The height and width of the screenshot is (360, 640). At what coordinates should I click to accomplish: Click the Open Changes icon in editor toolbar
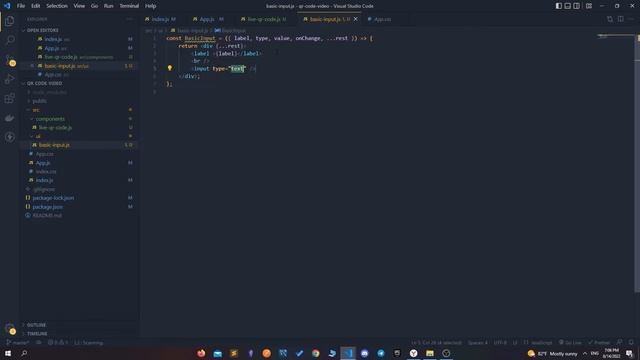click(610, 19)
